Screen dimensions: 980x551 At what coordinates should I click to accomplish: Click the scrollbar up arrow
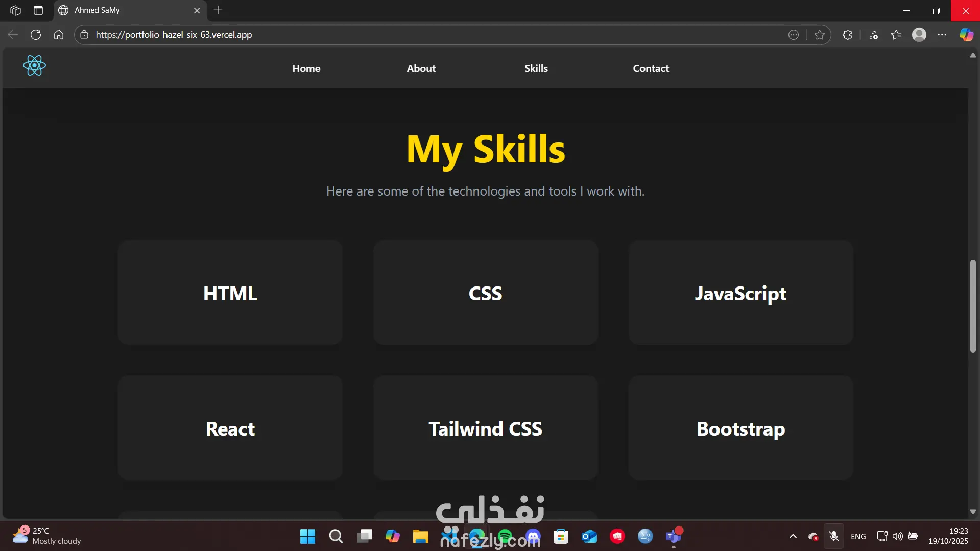point(973,55)
